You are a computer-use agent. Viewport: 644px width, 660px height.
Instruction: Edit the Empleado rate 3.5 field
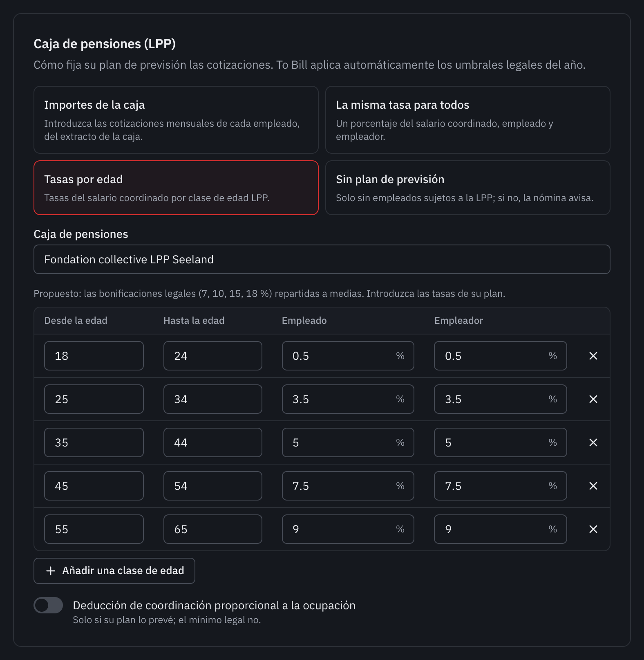coord(348,399)
